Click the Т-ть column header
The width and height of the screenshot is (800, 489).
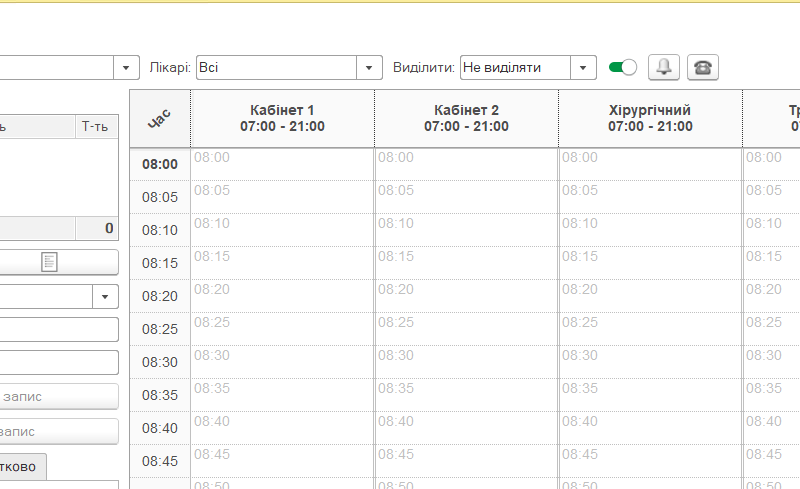click(97, 127)
